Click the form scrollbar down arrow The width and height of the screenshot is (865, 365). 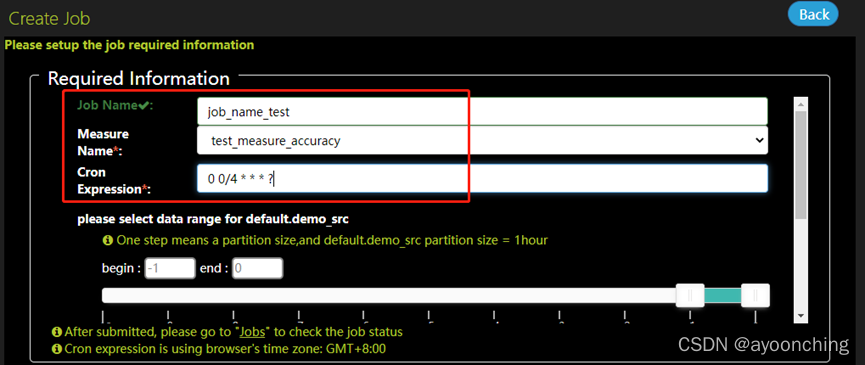(x=800, y=316)
